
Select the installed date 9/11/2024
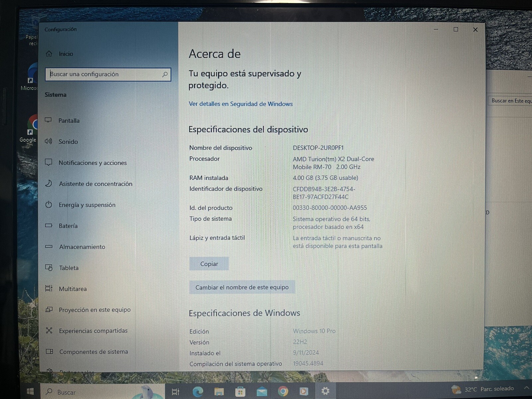point(306,352)
